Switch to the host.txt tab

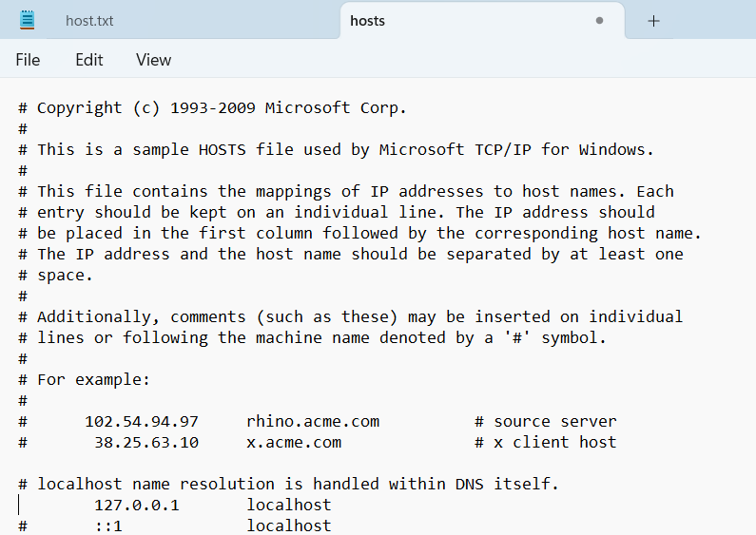[x=89, y=21]
